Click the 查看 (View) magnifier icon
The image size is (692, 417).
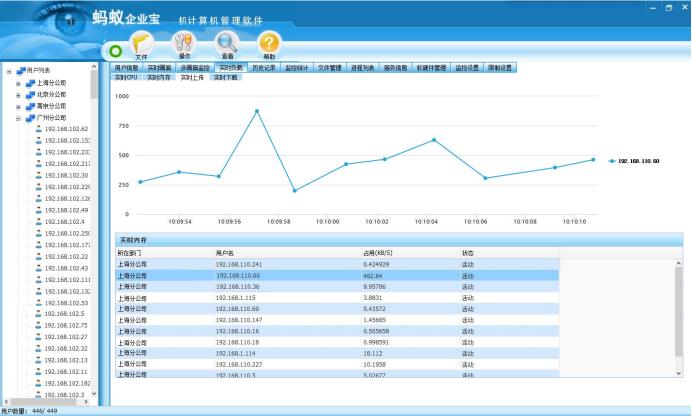pyautogui.click(x=227, y=44)
